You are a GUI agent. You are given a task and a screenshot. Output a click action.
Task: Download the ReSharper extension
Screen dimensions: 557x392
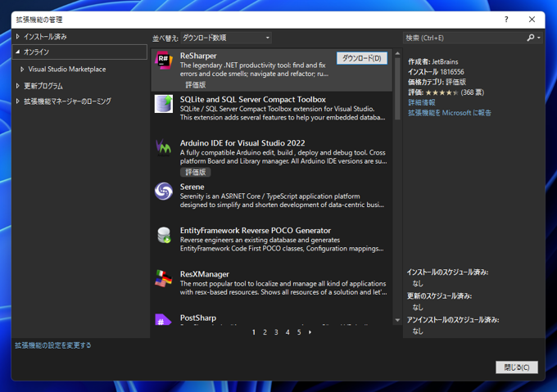point(361,58)
